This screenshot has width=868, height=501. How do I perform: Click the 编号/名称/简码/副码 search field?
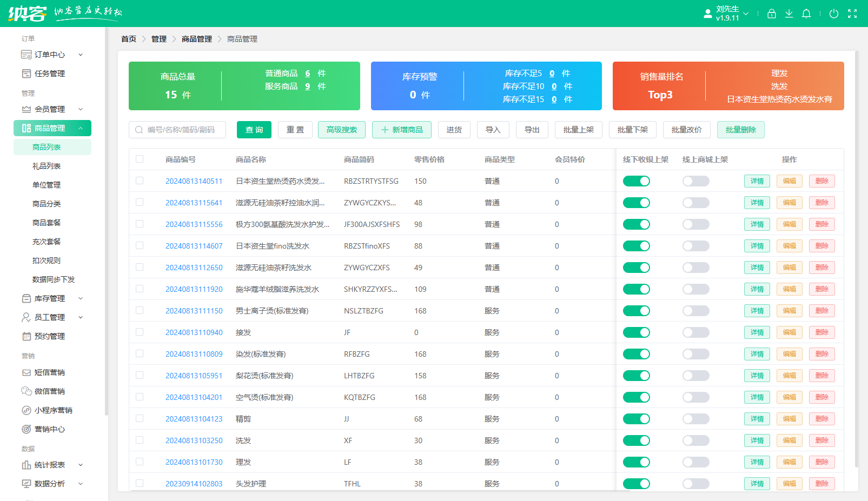click(x=177, y=130)
